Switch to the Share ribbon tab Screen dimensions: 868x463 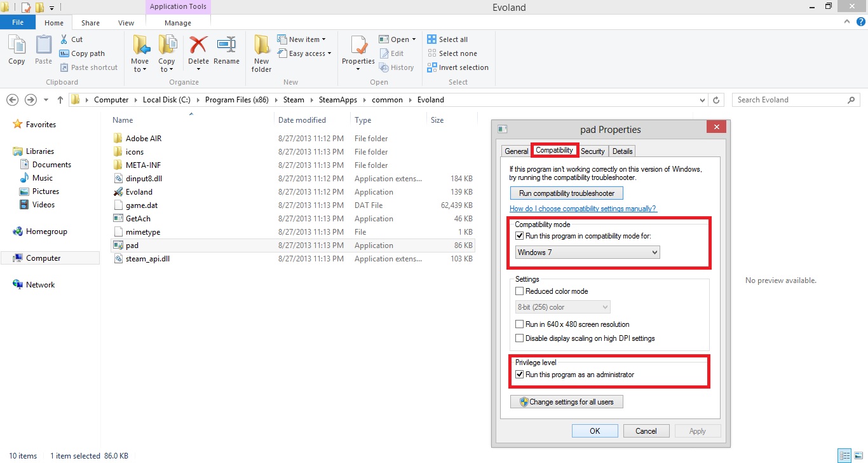pyautogui.click(x=90, y=23)
